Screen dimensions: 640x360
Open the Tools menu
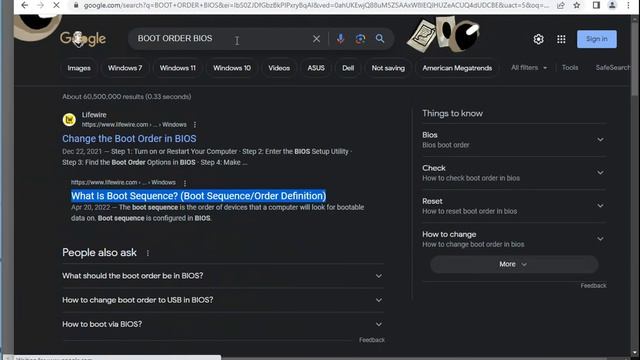click(570, 68)
